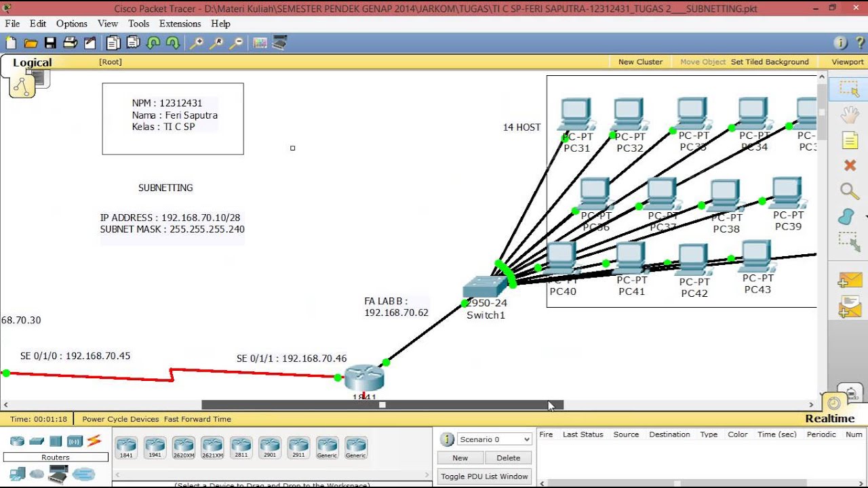This screenshot has width=868, height=488.
Task: Click the [Root] navigation label
Action: pyautogui.click(x=111, y=62)
